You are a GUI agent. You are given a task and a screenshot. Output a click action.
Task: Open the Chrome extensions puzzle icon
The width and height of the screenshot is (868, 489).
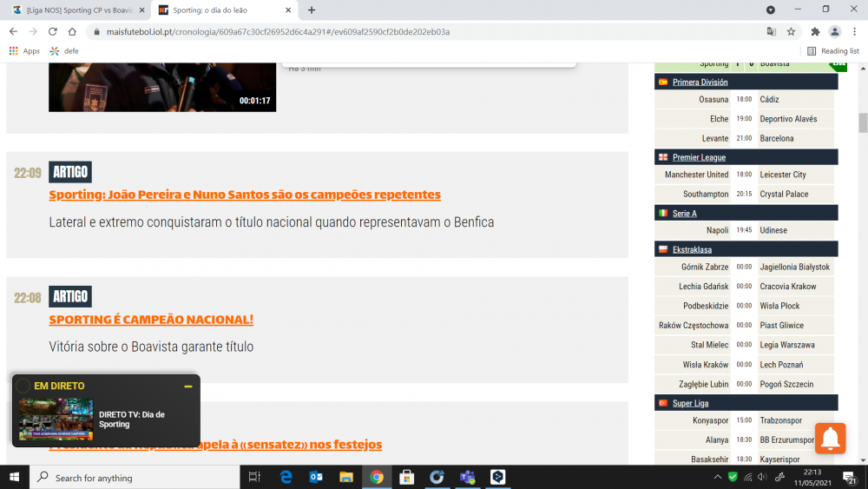[x=815, y=31]
